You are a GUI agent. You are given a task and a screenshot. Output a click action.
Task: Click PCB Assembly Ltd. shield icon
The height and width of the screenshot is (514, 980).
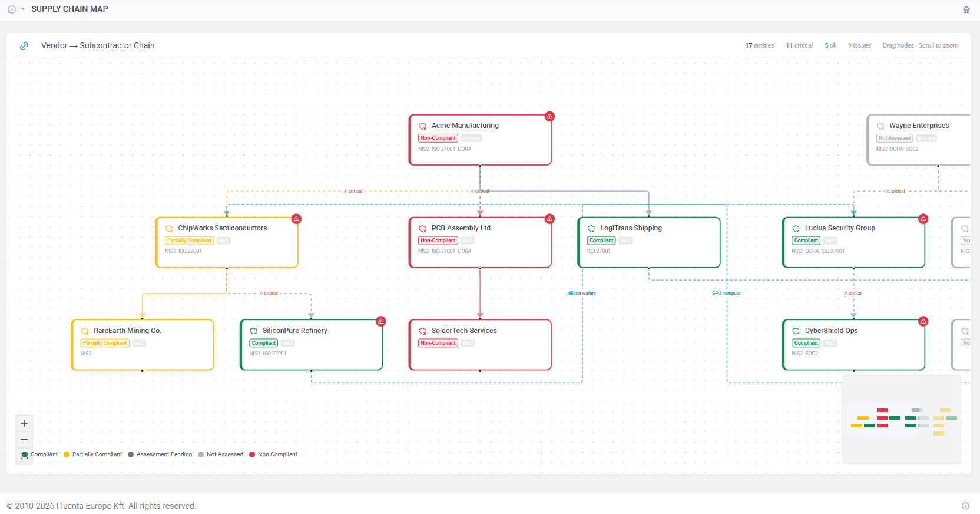click(x=422, y=229)
